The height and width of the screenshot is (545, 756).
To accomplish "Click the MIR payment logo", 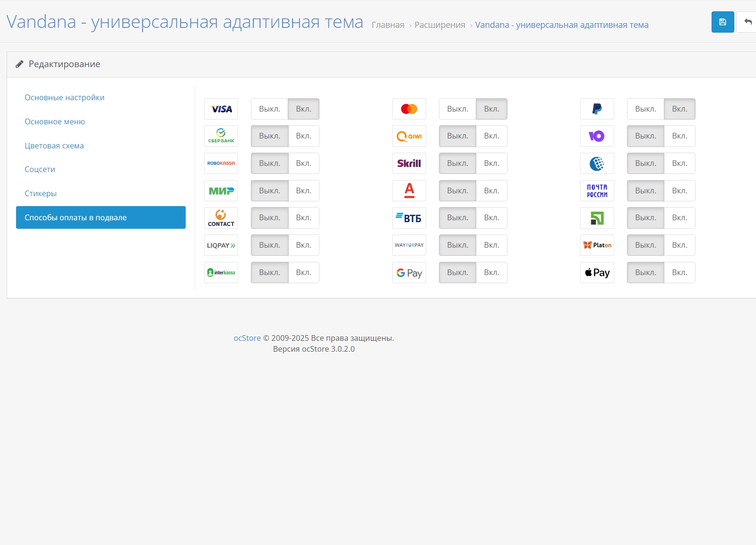I will point(221,191).
